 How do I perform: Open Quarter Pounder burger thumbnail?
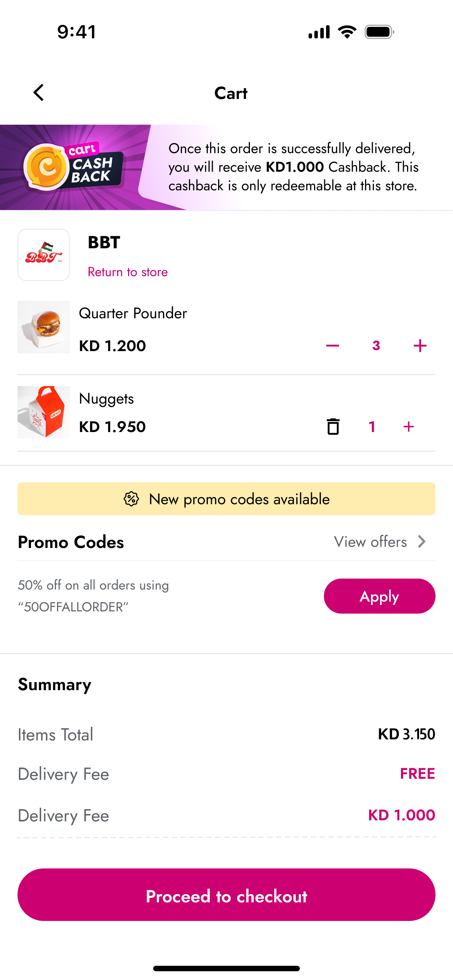pyautogui.click(x=44, y=327)
